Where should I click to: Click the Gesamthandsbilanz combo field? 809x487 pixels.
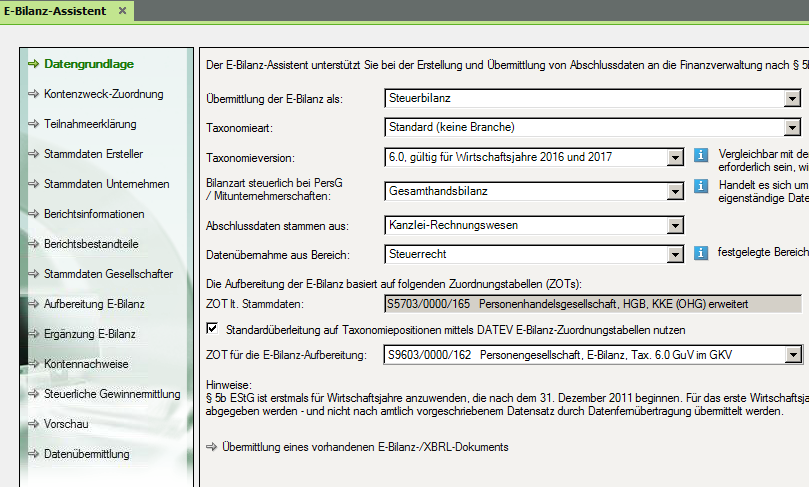coord(534,191)
